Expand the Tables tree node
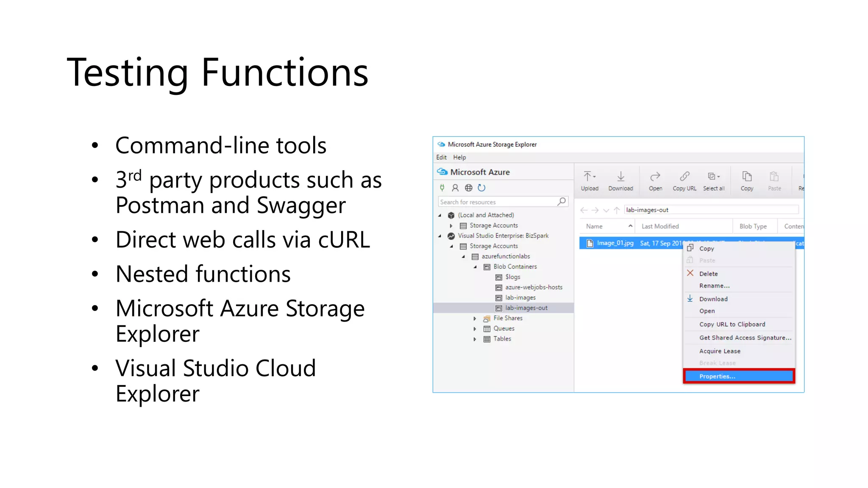Image resolution: width=868 pixels, height=488 pixels. (x=475, y=339)
